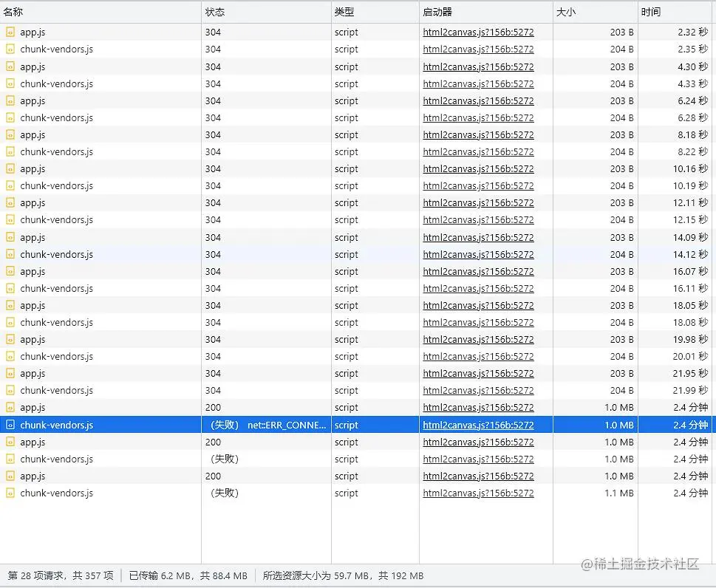
Task: Select the file icon of chunk-vendors.js timed 12.15 秒
Action: click(10, 219)
